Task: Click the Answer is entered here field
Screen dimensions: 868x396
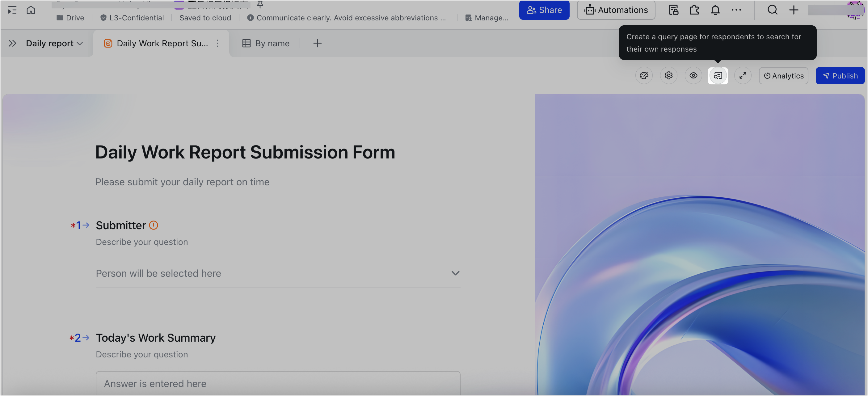Action: [278, 384]
